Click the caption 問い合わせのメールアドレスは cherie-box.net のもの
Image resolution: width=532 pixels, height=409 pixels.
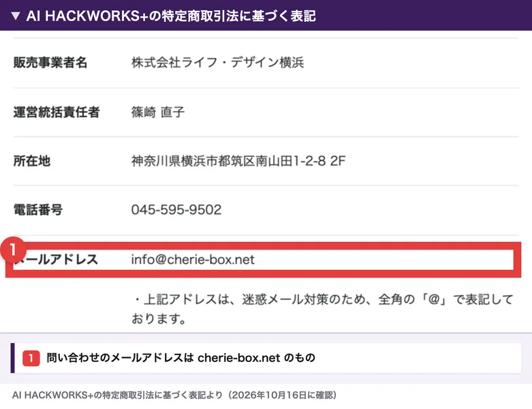click(181, 358)
